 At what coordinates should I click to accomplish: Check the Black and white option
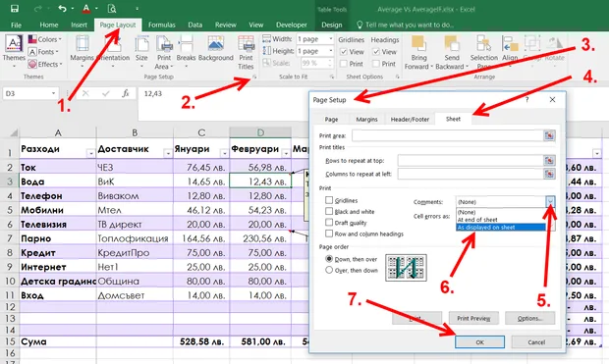click(329, 211)
